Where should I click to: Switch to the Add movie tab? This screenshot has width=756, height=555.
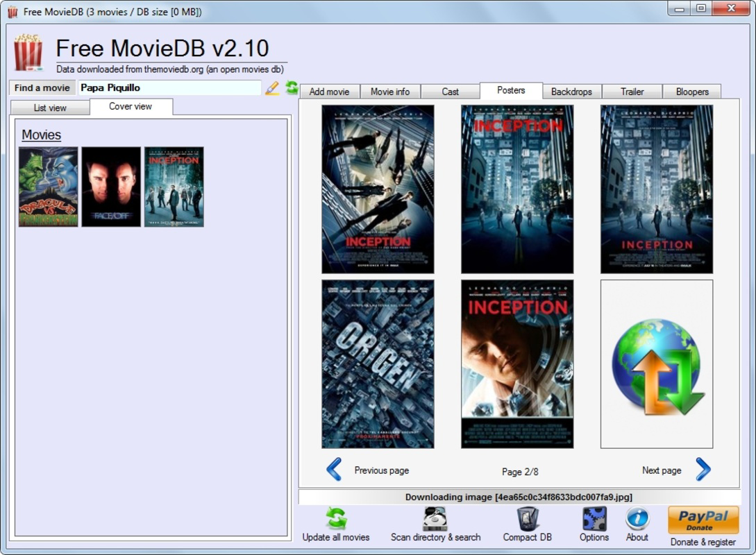[x=329, y=92]
